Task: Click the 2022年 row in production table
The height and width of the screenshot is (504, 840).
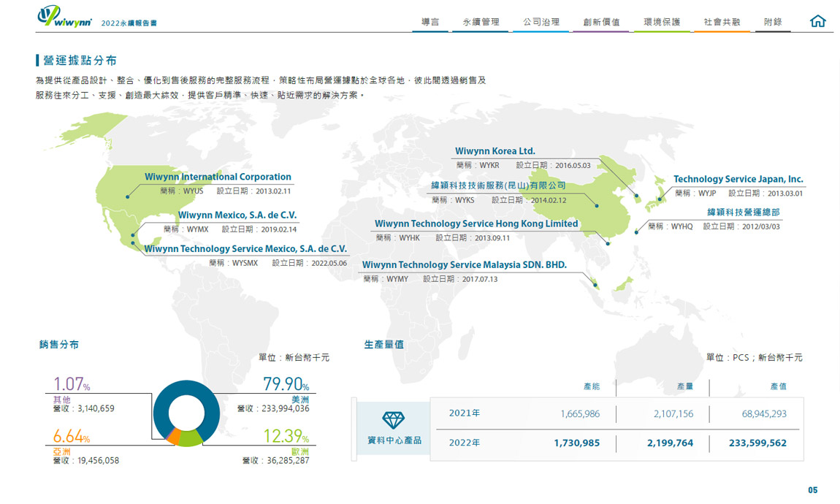Action: tap(617, 443)
